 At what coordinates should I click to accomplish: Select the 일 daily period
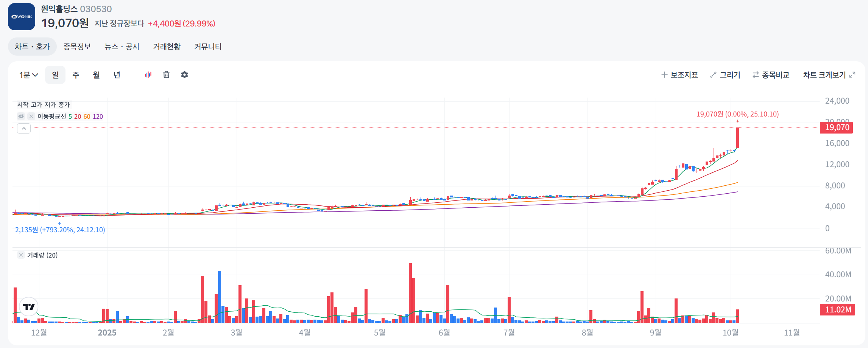coord(55,75)
